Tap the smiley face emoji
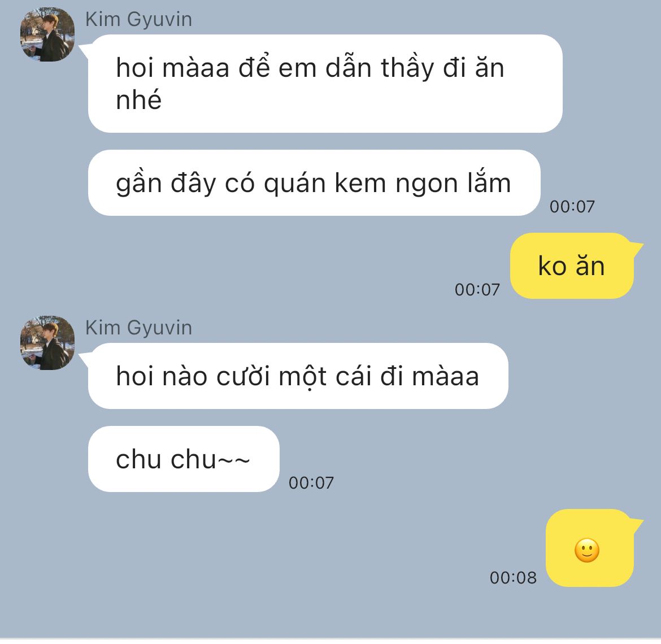The height and width of the screenshot is (644, 661). (x=587, y=550)
